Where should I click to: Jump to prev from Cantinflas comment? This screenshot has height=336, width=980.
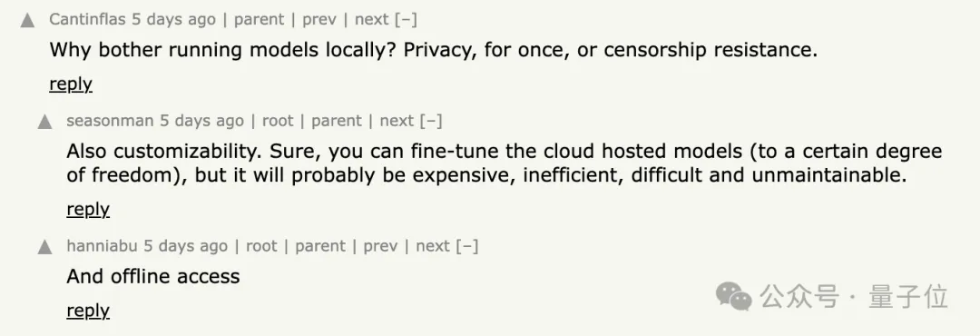tap(318, 20)
